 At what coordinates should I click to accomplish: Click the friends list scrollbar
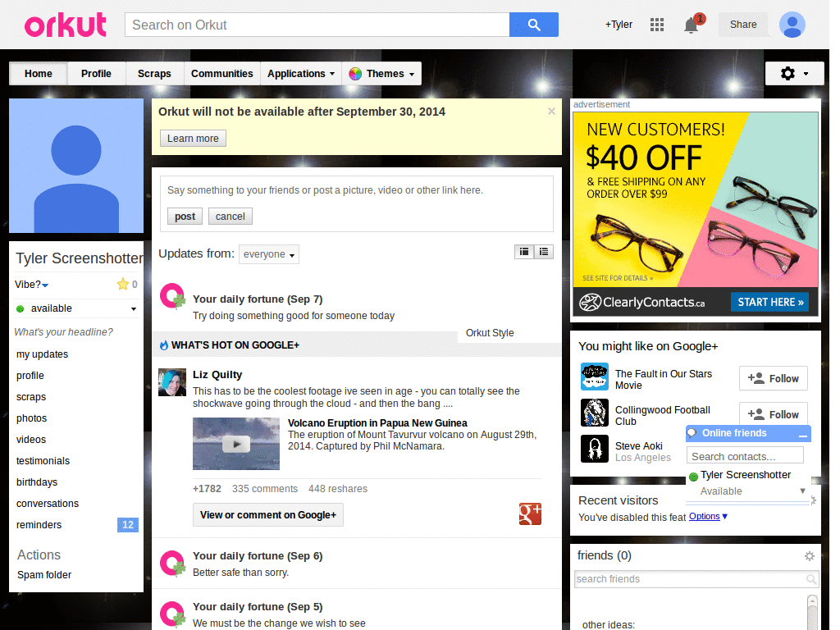812,612
